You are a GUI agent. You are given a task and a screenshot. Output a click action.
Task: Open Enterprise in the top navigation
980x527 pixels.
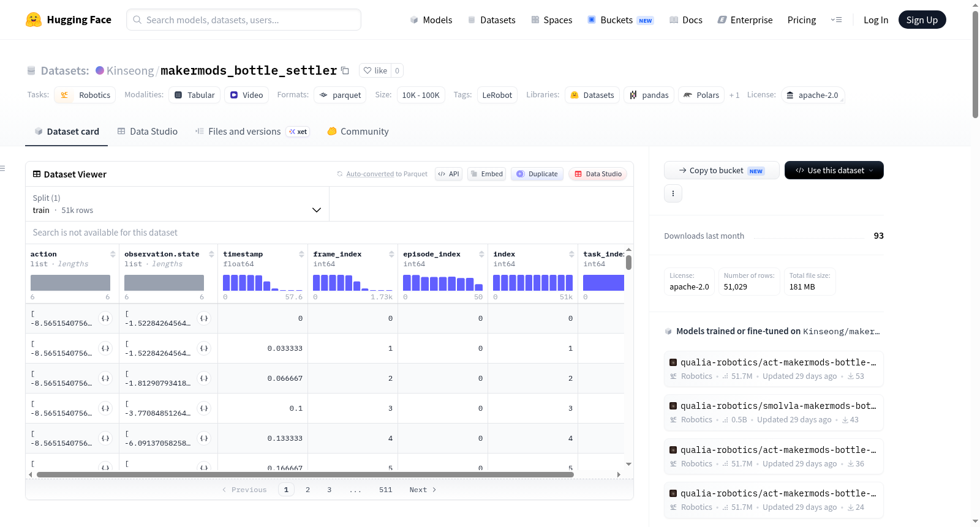(745, 20)
